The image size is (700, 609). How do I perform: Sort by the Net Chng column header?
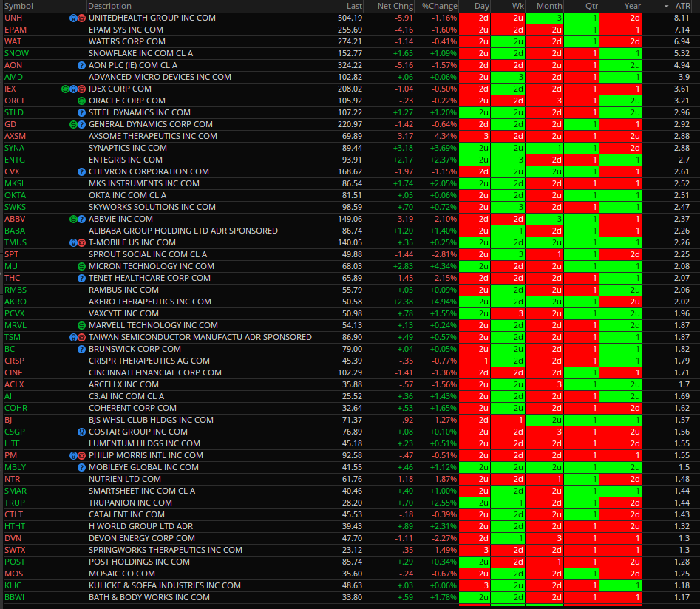(x=389, y=6)
